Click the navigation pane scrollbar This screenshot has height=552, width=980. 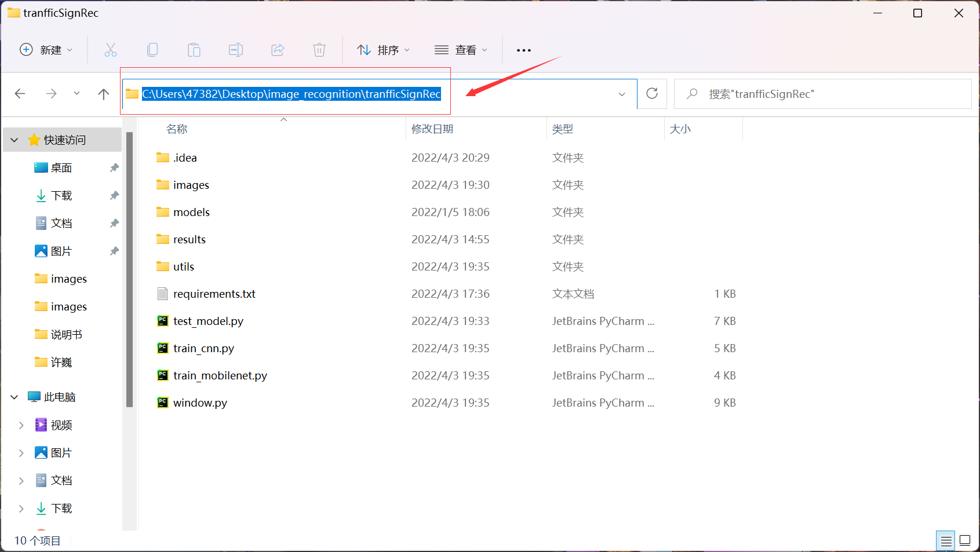pos(129,269)
